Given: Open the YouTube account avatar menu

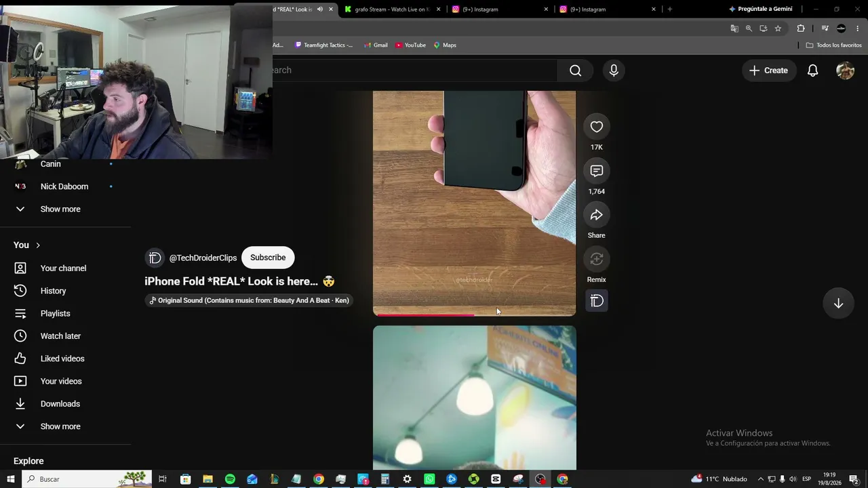Looking at the screenshot, I should 845,70.
